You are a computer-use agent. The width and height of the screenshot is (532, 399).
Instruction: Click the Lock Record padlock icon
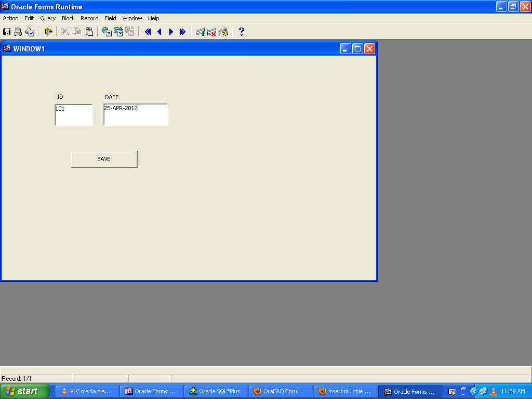223,32
